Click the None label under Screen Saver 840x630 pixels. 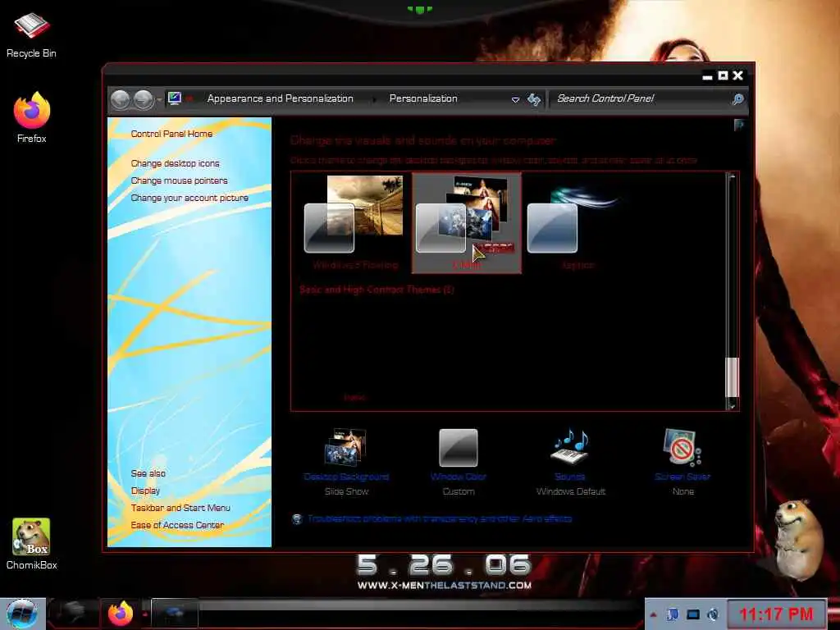pyautogui.click(x=683, y=491)
